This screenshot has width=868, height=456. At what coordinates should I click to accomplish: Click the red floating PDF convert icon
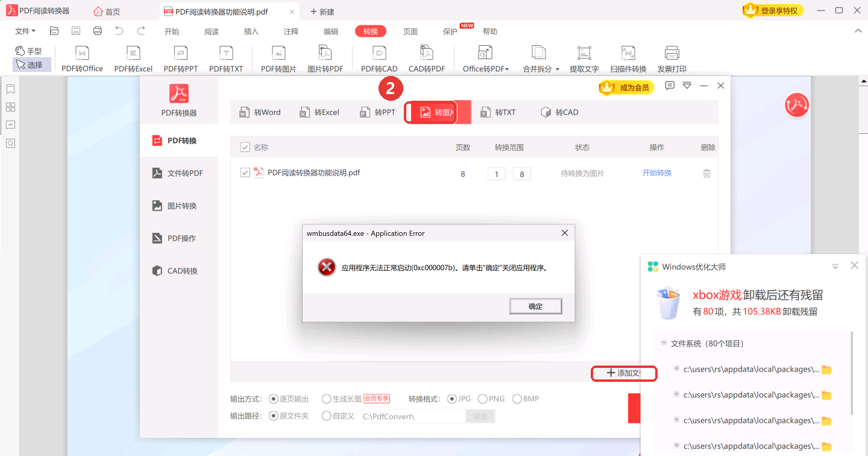pos(797,105)
